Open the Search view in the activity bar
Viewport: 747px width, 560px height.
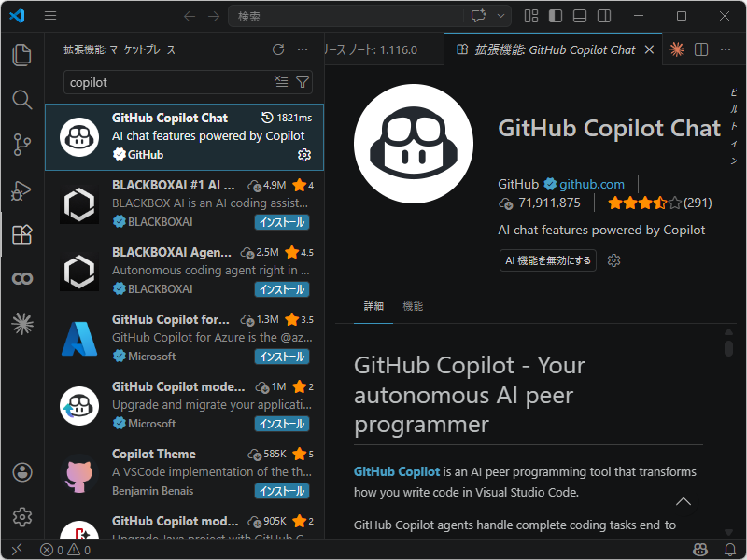[21, 100]
